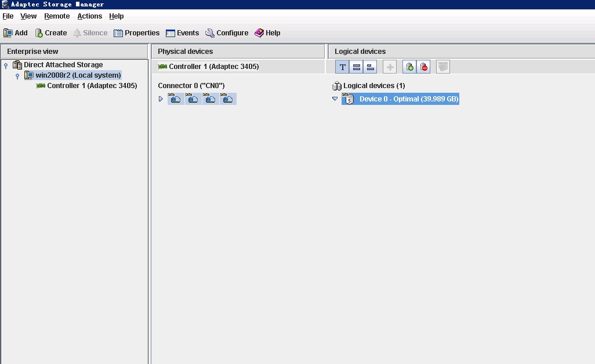Select Controller 1 in Enterprise view tree

pos(92,86)
